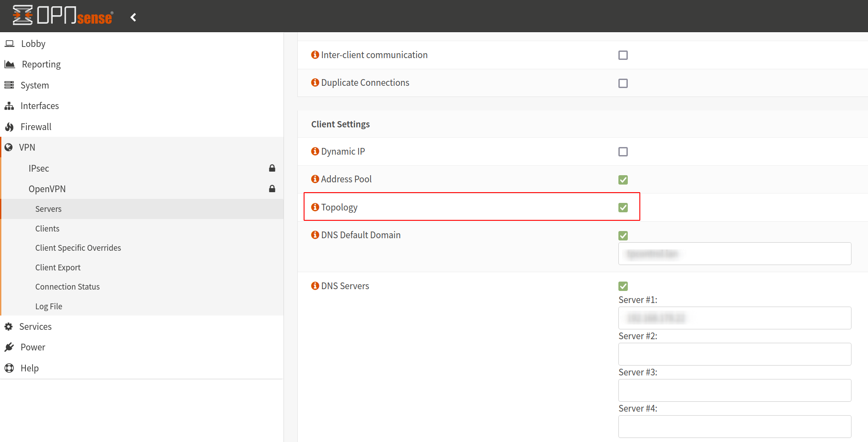Expand the IPsec submenu

(39, 168)
